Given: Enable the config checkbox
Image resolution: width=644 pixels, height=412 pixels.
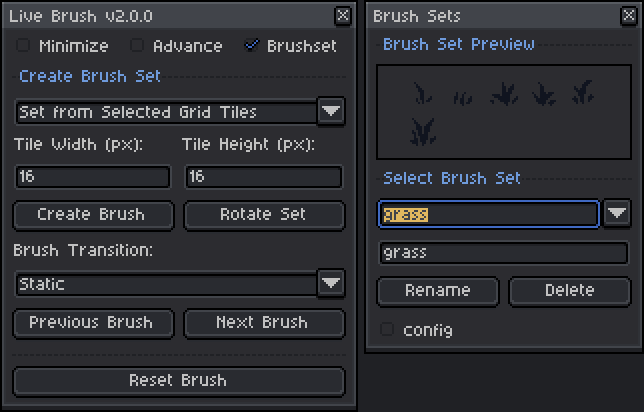Looking at the screenshot, I should (387, 329).
